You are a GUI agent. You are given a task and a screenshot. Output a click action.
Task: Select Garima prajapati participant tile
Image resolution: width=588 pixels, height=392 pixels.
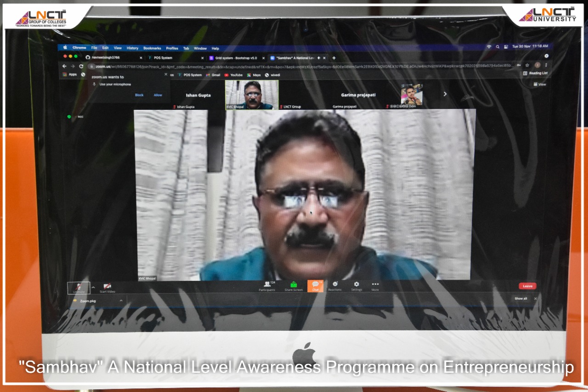[x=358, y=95]
